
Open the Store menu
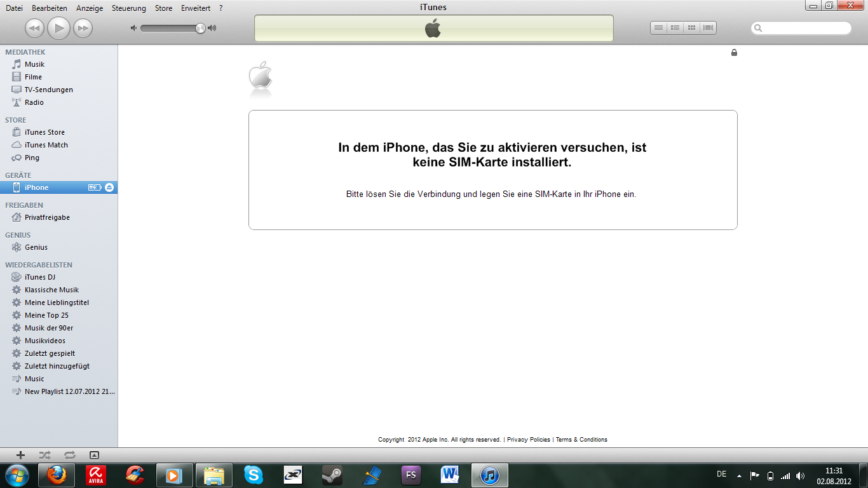[164, 8]
